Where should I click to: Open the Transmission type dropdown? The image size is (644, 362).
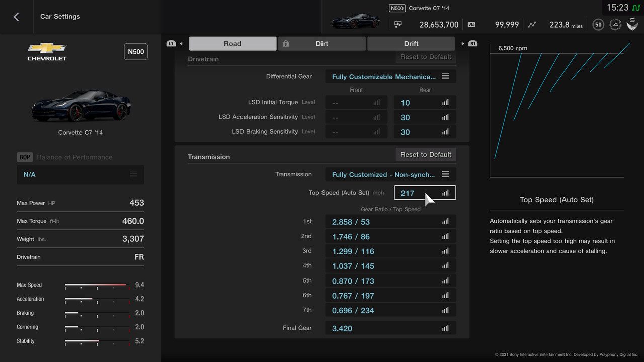[390, 174]
